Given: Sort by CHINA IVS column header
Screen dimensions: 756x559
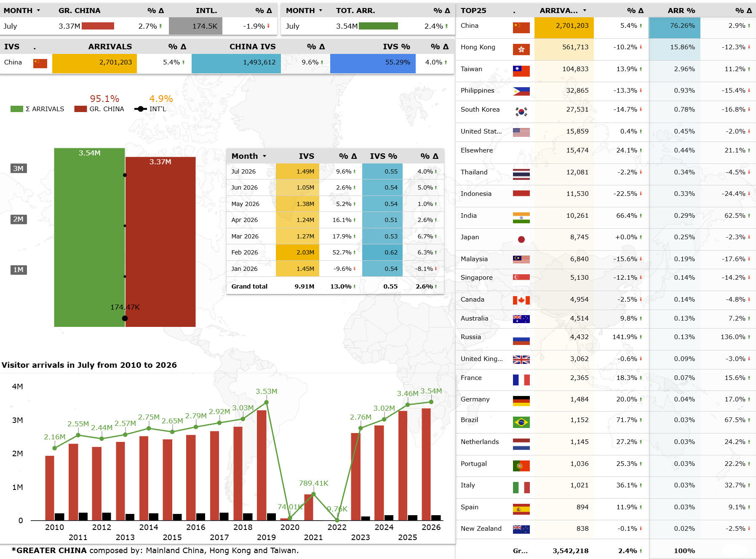Looking at the screenshot, I should pos(252,47).
